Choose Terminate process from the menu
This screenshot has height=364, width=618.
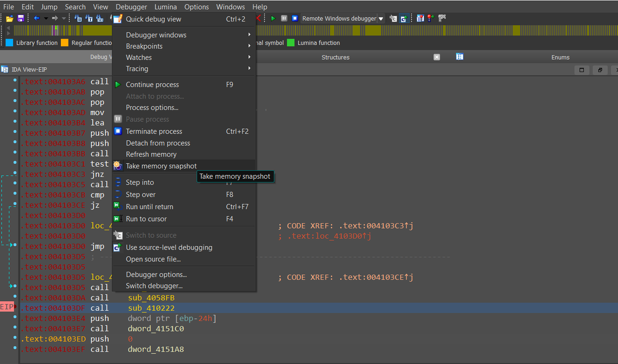tap(184, 131)
